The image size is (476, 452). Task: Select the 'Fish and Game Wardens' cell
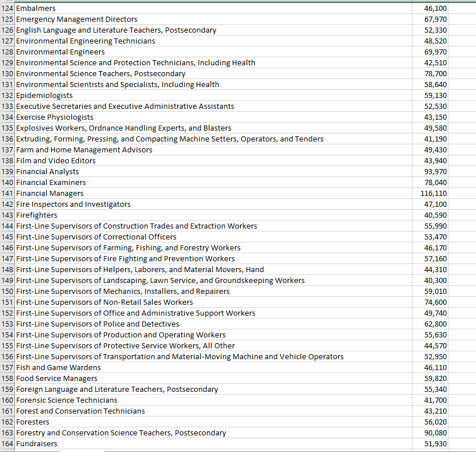click(x=57, y=367)
